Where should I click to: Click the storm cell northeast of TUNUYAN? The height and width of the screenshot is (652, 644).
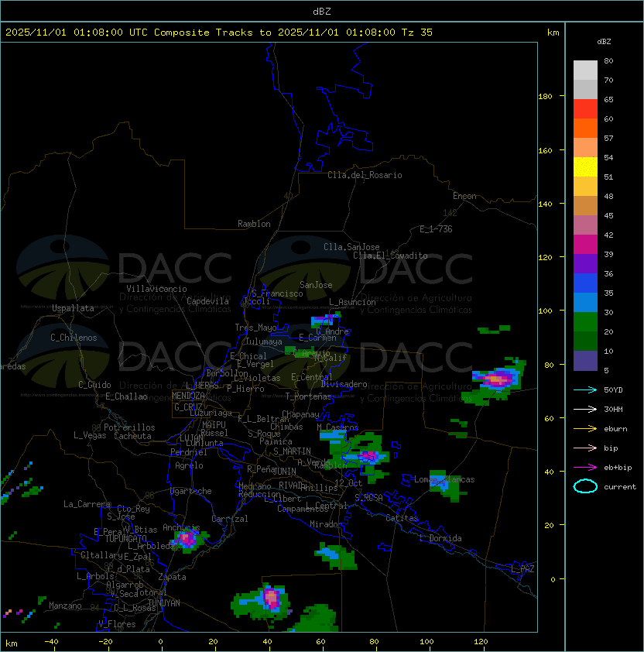coord(272,599)
